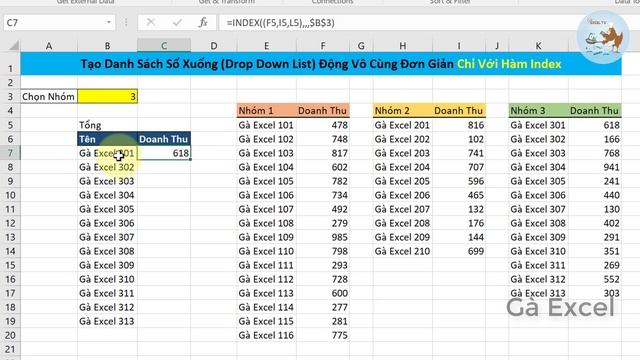640x360 pixels.
Task: Select column F header
Action: (323, 46)
